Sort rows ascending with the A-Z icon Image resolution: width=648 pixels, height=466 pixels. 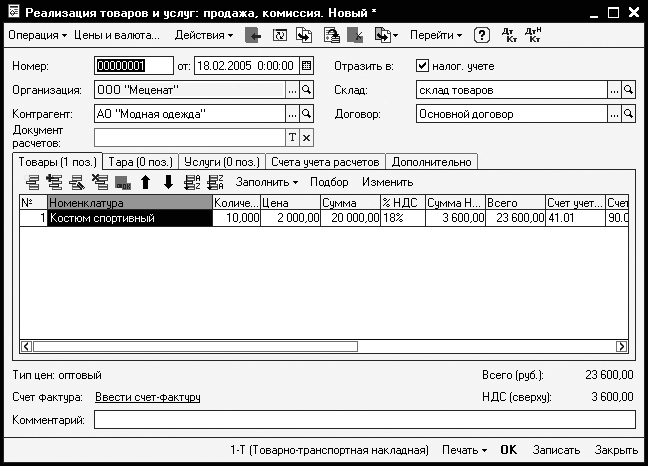tap(192, 182)
